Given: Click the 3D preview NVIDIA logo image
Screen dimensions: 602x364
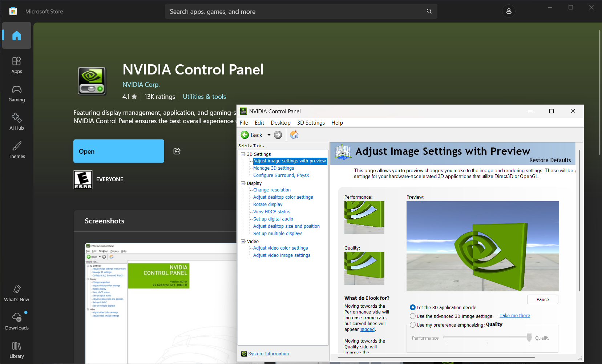Looking at the screenshot, I should click(483, 246).
